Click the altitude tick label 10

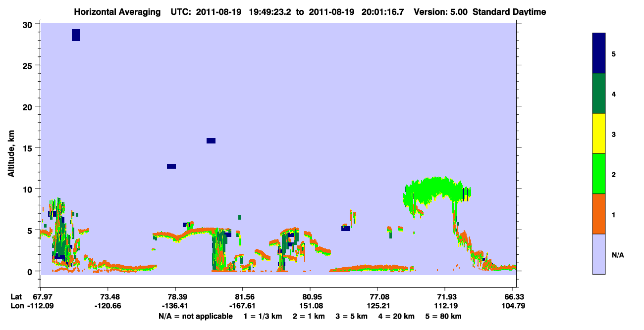(29, 189)
